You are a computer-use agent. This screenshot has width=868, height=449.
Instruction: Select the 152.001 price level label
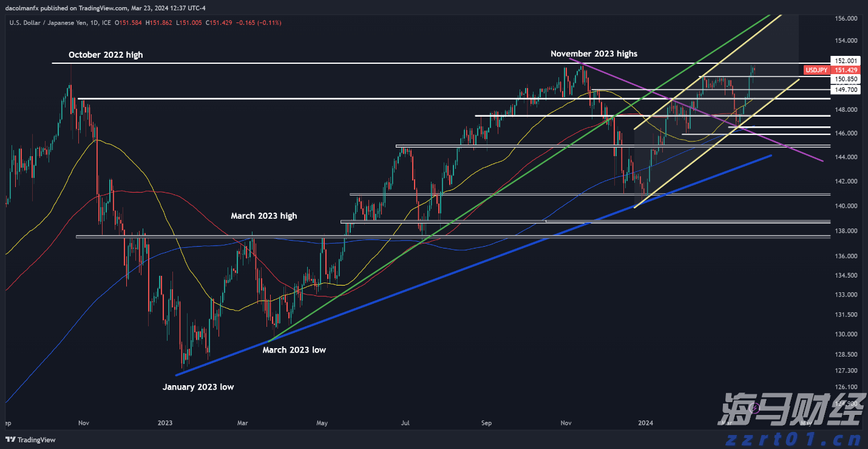tap(846, 61)
